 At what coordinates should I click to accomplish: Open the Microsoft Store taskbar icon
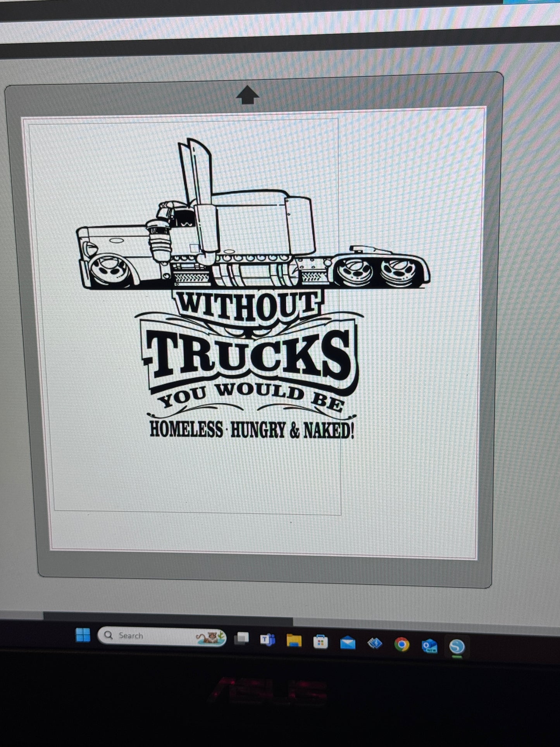[320, 642]
